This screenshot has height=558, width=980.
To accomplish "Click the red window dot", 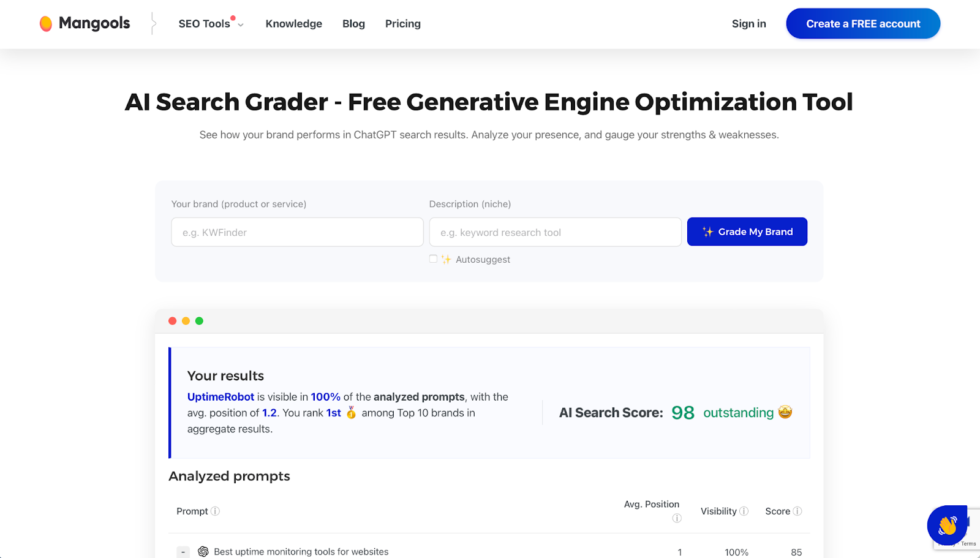I will coord(172,321).
